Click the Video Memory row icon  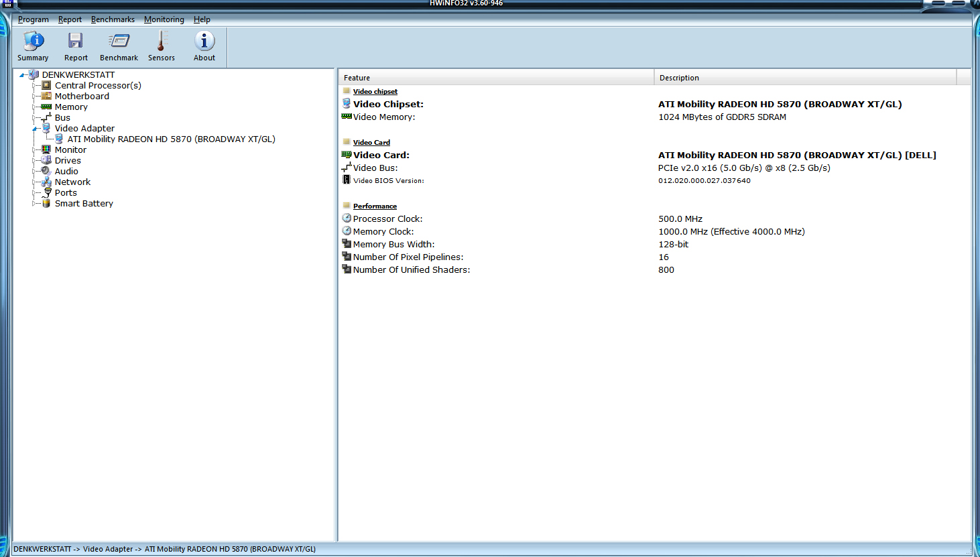(x=347, y=116)
